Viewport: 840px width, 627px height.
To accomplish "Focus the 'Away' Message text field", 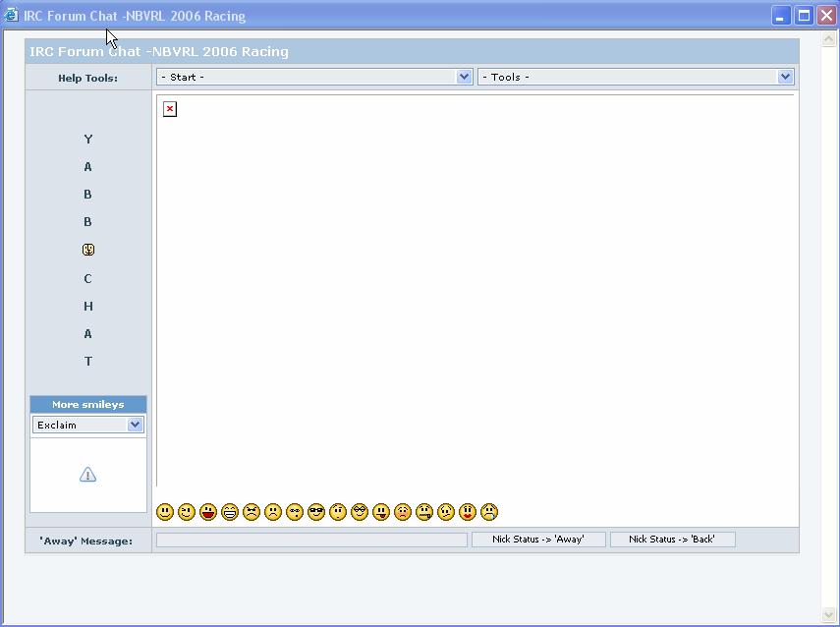I will 311,540.
